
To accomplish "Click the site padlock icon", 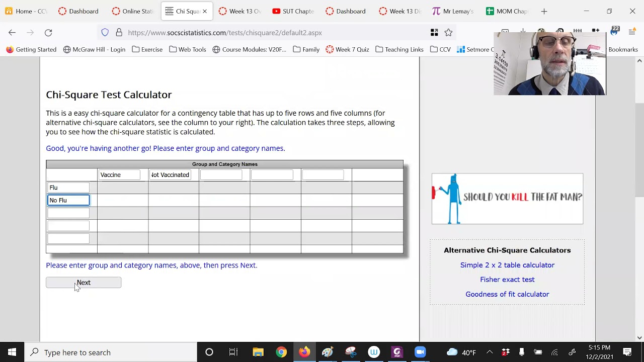I will tap(119, 33).
